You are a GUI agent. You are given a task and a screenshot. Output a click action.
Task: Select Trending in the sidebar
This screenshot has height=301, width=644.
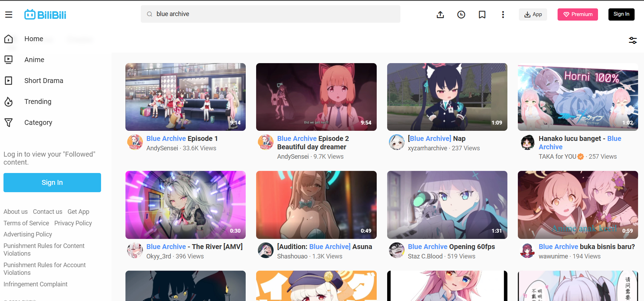coord(38,101)
